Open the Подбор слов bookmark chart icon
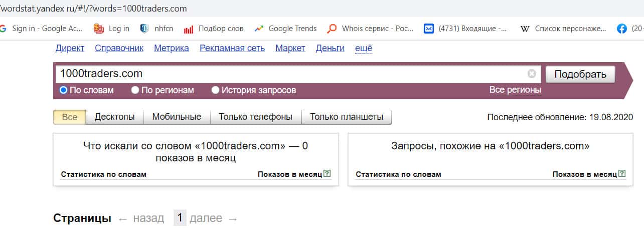 click(x=189, y=29)
